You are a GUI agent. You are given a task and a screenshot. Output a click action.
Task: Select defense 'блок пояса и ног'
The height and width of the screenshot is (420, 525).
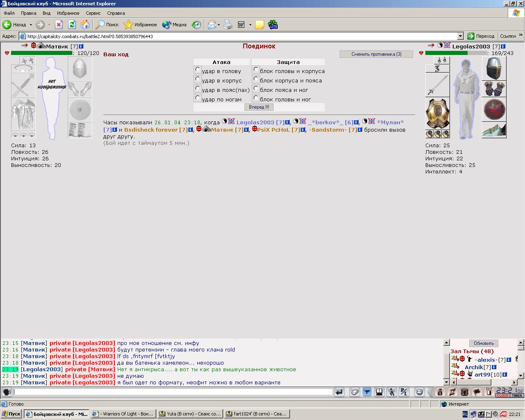point(256,89)
